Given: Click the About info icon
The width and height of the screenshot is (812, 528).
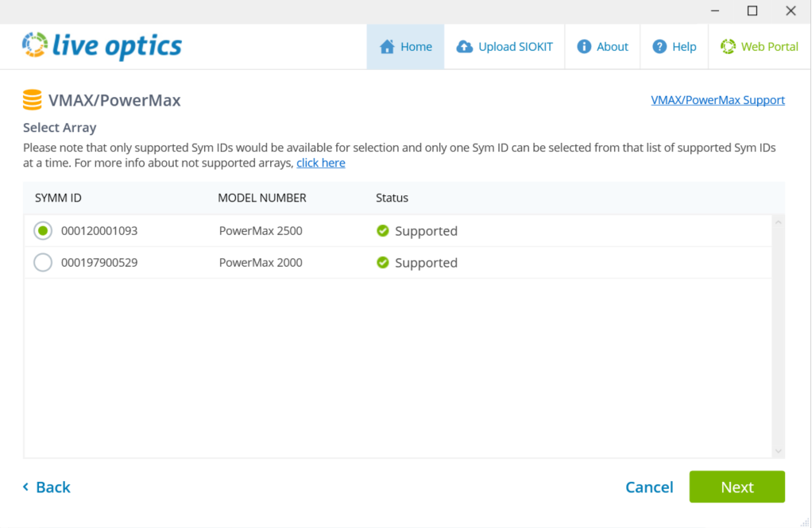Looking at the screenshot, I should 584,47.
